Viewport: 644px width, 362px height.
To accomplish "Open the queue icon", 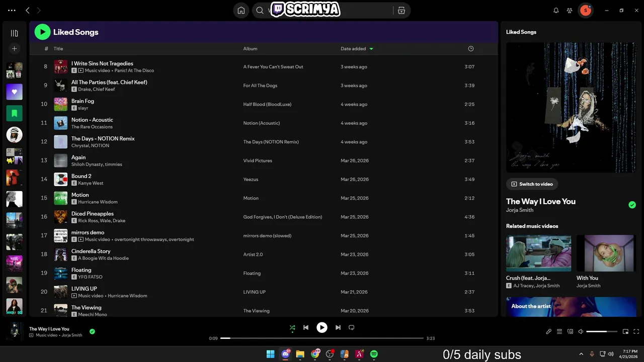I will point(559,331).
